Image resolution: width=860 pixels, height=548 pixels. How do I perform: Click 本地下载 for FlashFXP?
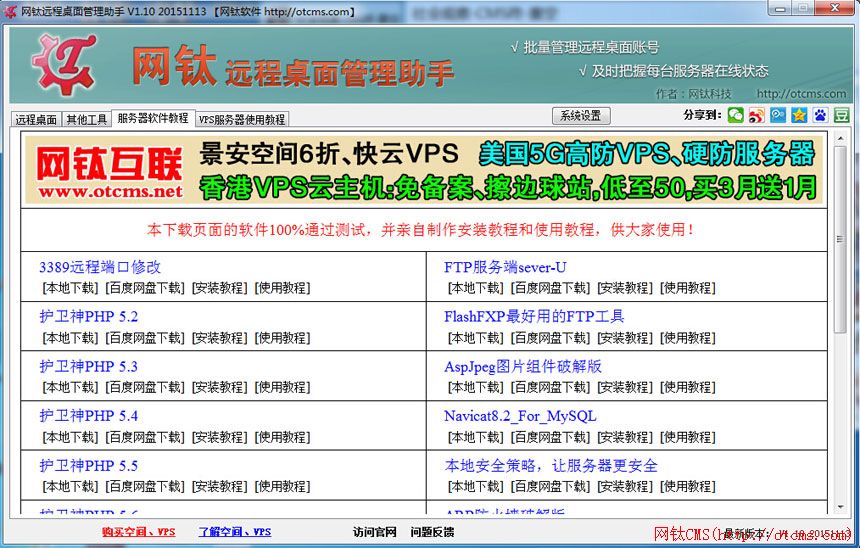[476, 338]
